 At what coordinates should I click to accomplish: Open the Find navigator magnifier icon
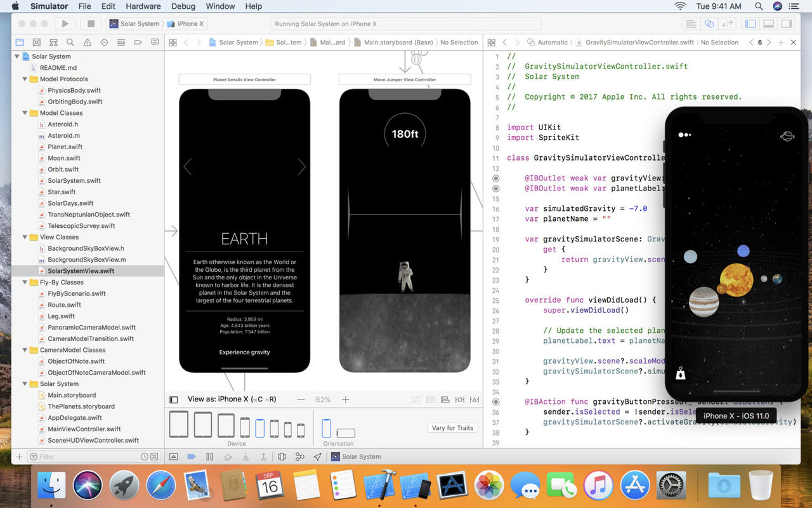pos(70,43)
